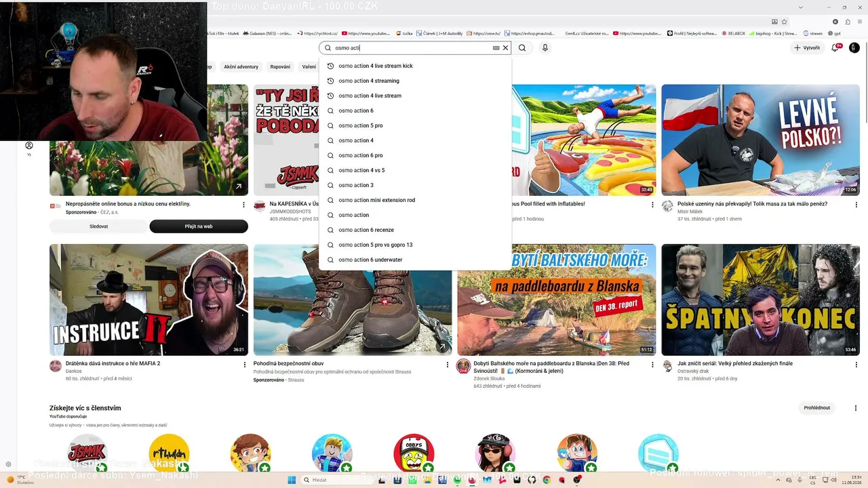Click the search magnifier button beside the field
This screenshot has width=868, height=488.
tap(522, 48)
